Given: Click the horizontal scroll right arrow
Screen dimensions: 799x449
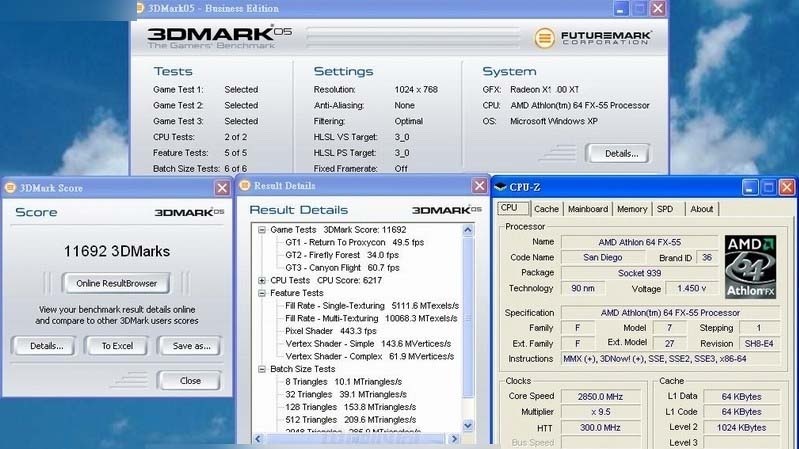Looking at the screenshot, I should coord(454,438).
